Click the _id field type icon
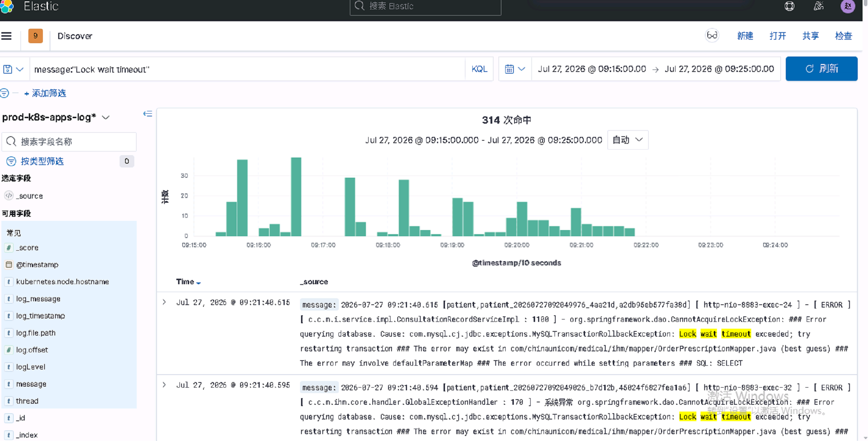 [x=9, y=418]
